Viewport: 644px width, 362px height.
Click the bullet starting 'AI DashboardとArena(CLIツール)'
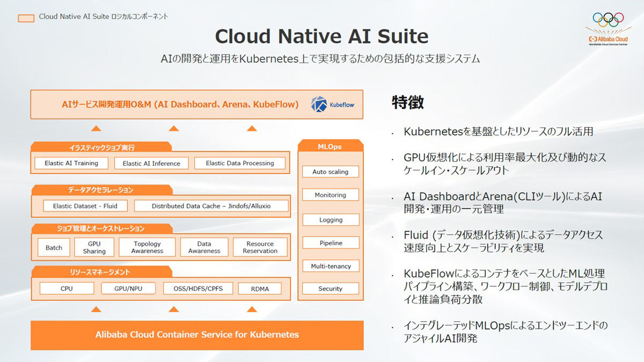click(x=503, y=203)
